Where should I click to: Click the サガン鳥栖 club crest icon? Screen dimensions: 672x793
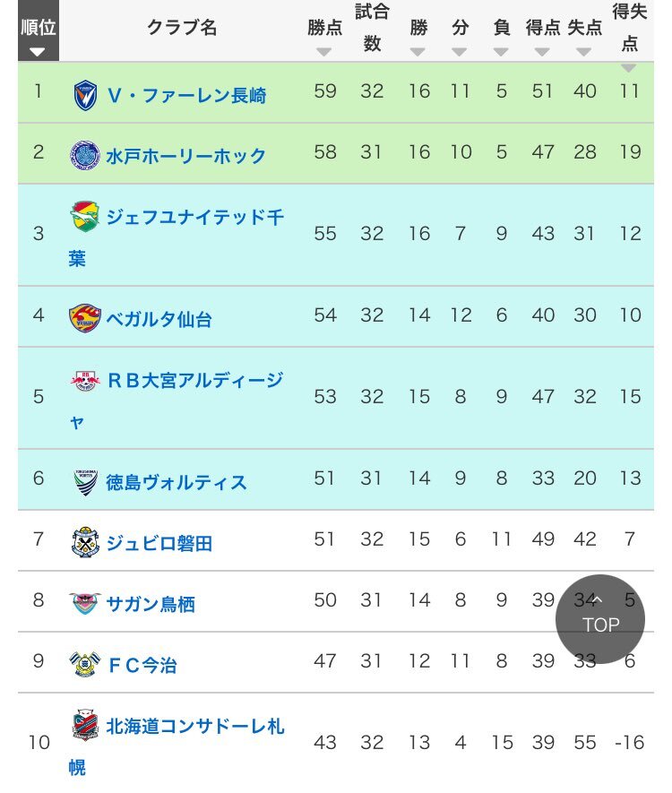coord(85,603)
